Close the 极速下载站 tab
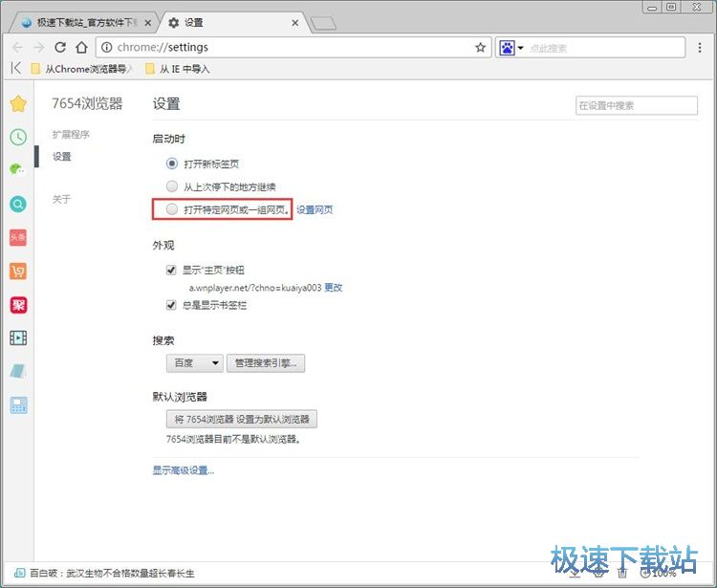This screenshot has height=588, width=717. (x=147, y=23)
